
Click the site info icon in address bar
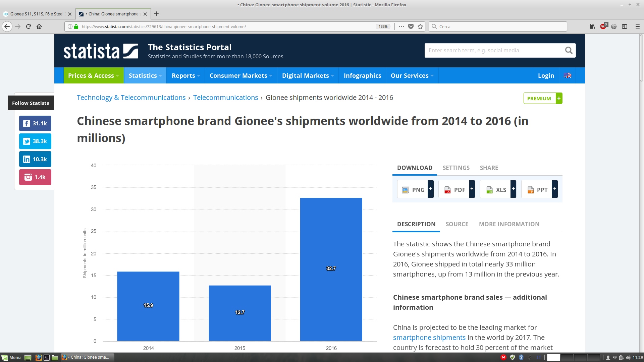click(70, 26)
